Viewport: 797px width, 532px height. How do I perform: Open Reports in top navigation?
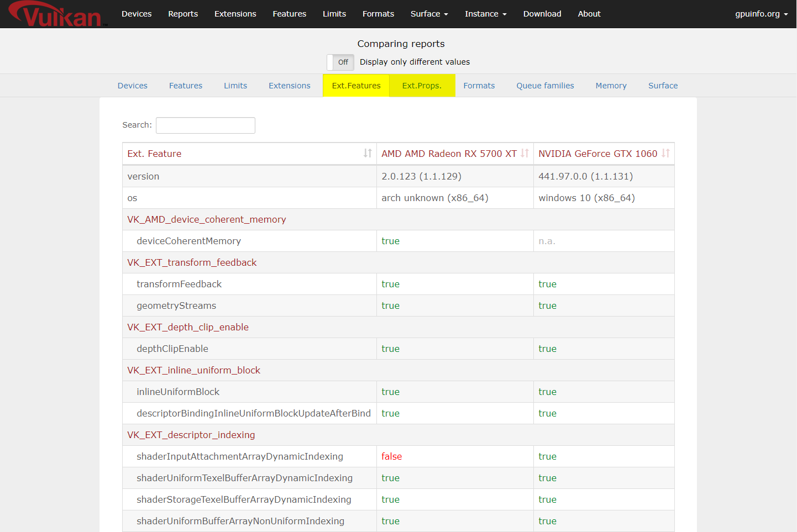pos(183,14)
